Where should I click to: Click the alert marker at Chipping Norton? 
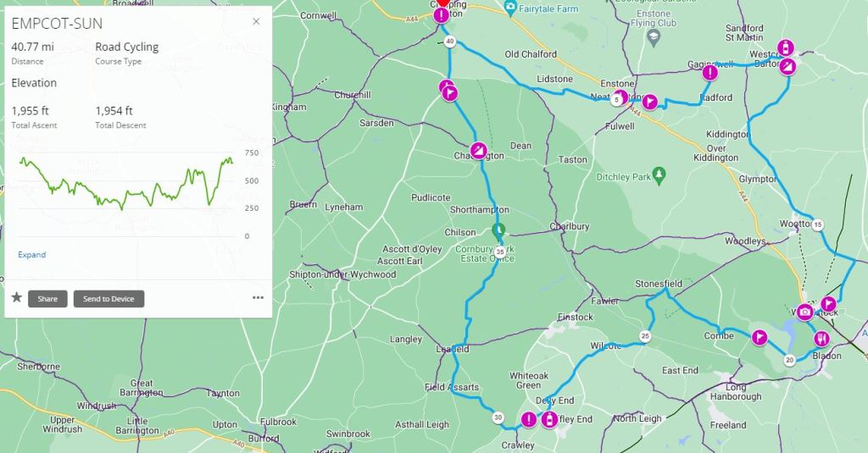pos(441,15)
